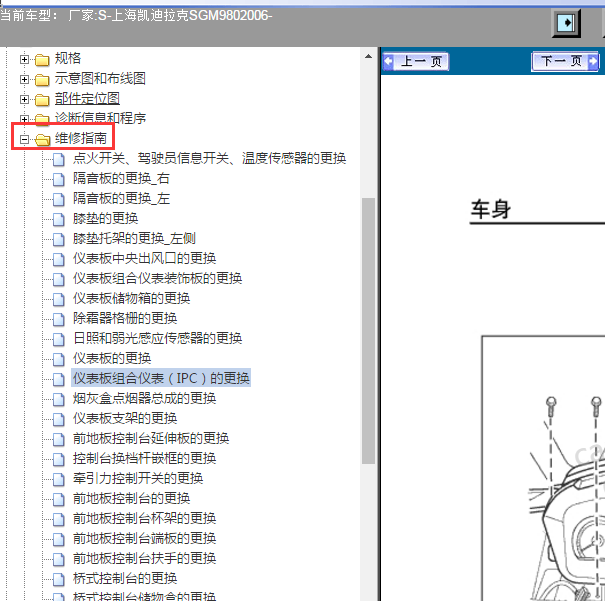Open document 桥式控制台的更换
This screenshot has width=605, height=601.
click(x=125, y=579)
